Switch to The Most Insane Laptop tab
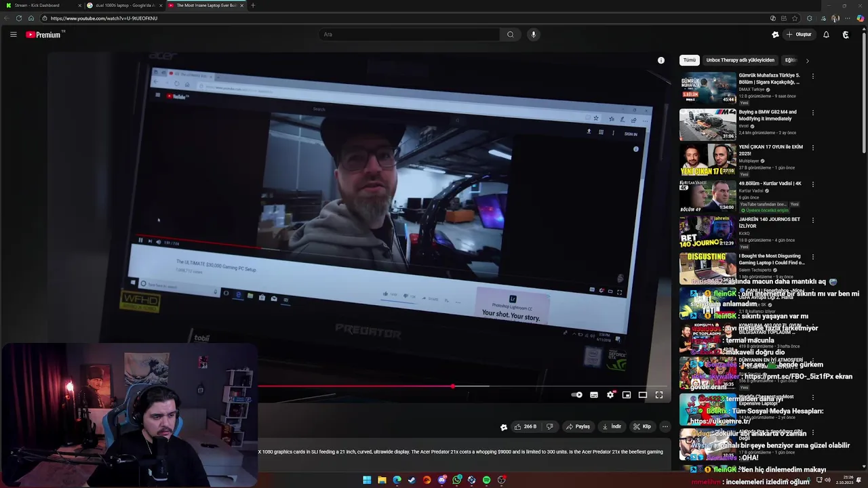The width and height of the screenshot is (868, 488). (x=205, y=5)
